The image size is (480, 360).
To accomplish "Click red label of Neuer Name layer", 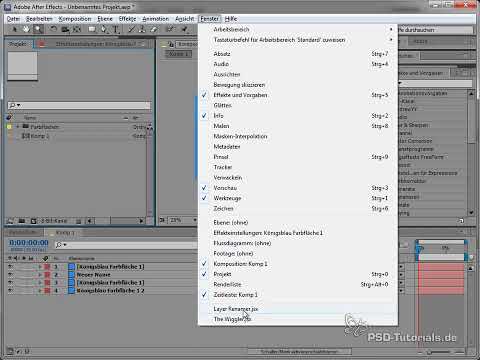I will coord(47,274).
